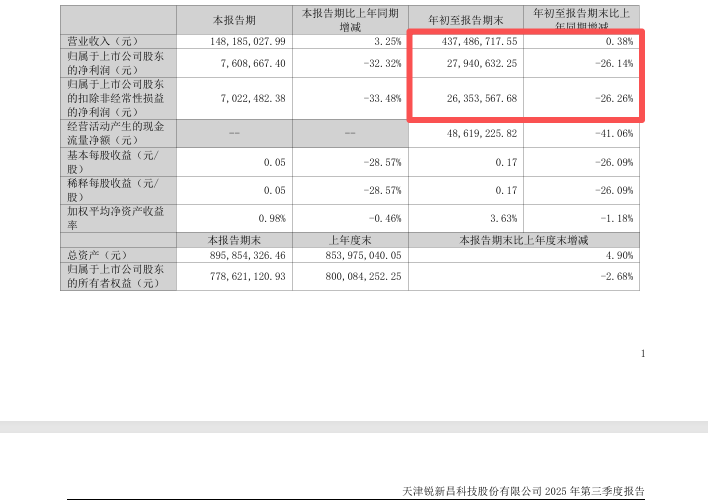Click the 本报告期比上年同期增减 header cell
Viewport: 708px width, 500px height.
click(350, 20)
